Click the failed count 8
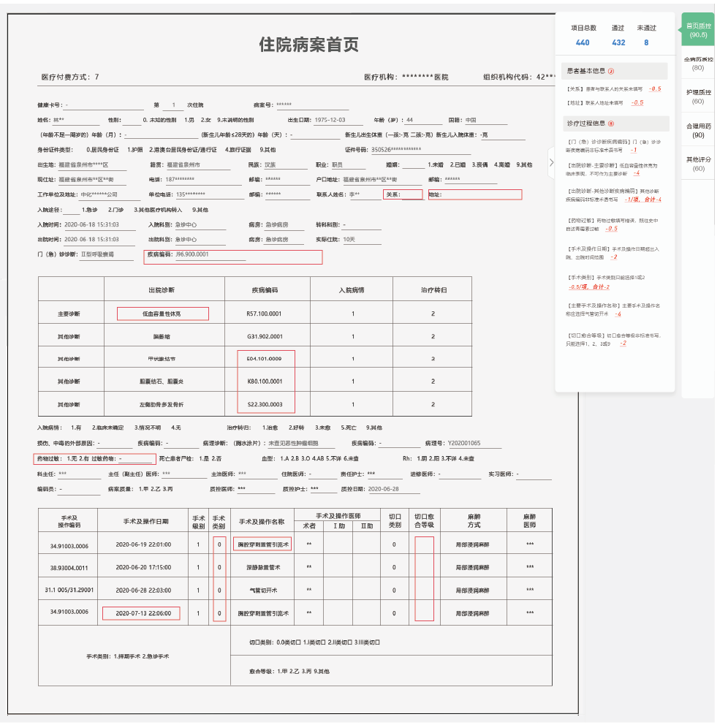Viewport: 728px width, 725px height. (x=646, y=42)
